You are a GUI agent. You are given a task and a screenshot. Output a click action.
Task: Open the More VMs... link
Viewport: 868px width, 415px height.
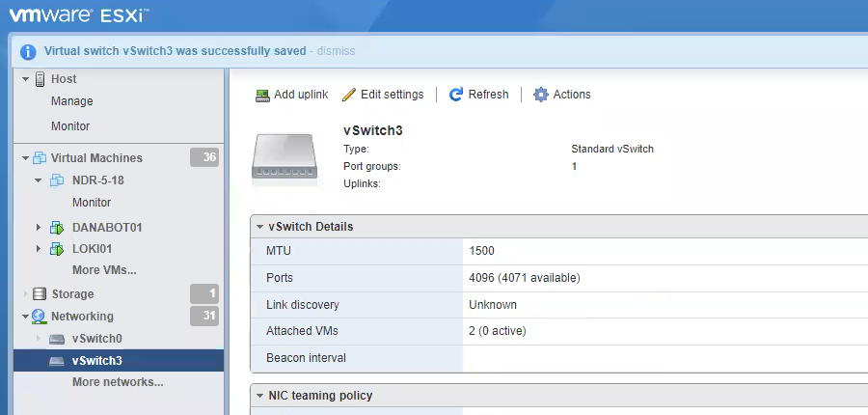[104, 270]
